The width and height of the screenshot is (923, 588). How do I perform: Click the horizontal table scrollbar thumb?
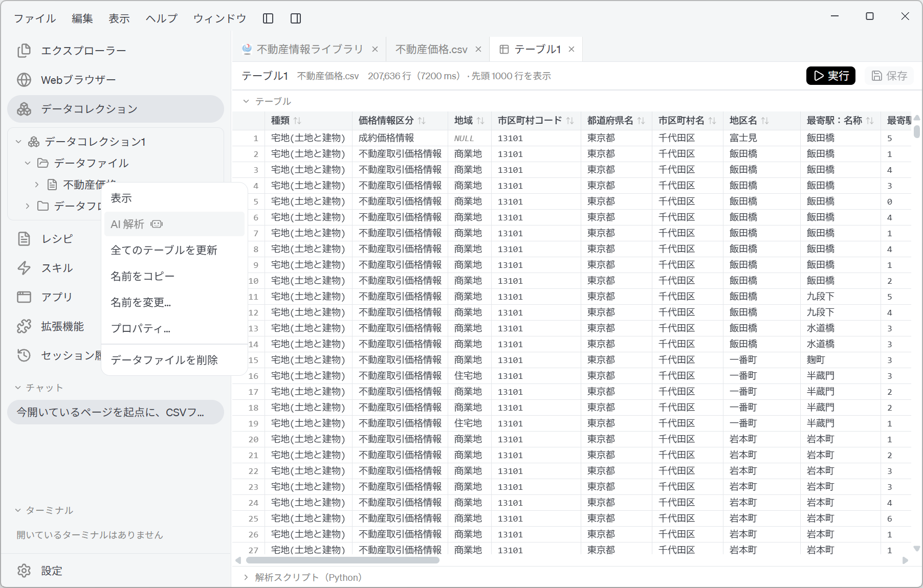pos(343,560)
